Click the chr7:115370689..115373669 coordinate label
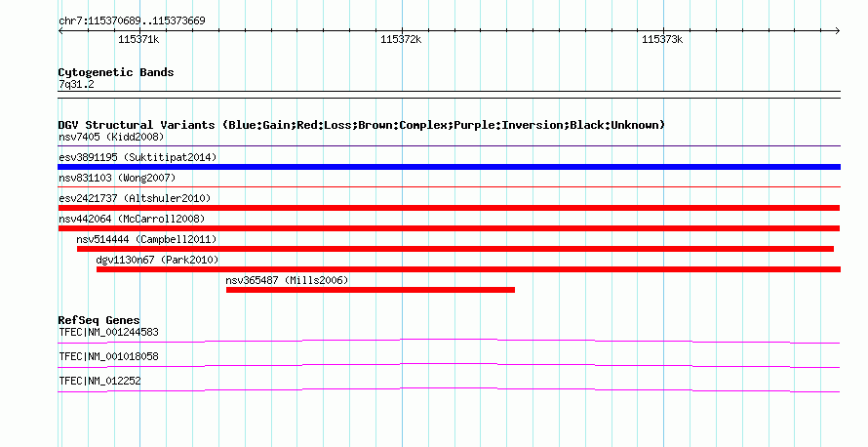The image size is (868, 447). coord(132,21)
